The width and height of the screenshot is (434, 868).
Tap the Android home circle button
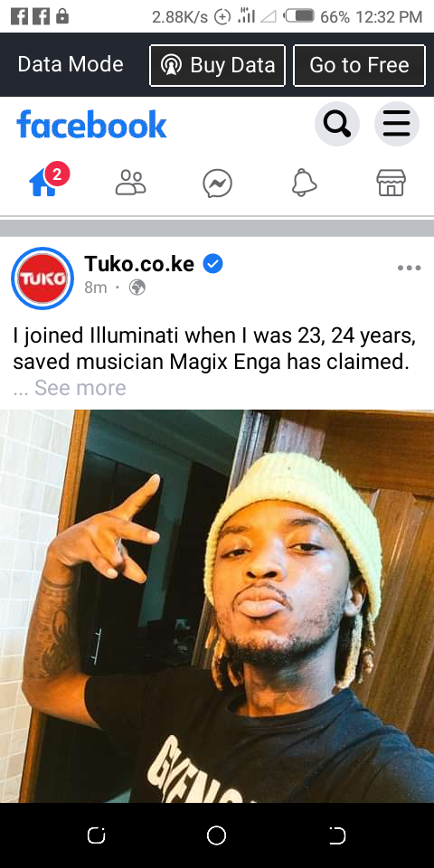click(x=216, y=835)
